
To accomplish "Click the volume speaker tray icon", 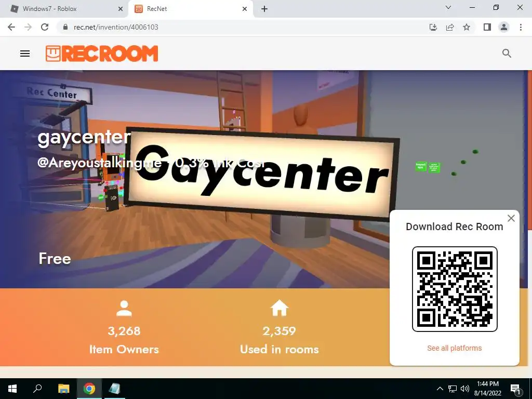I will [465, 389].
